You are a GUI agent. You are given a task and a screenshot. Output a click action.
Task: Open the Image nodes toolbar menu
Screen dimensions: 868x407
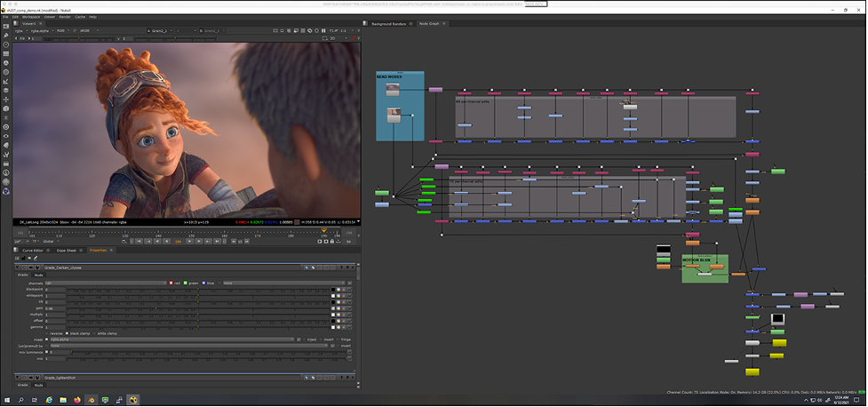[x=6, y=26]
